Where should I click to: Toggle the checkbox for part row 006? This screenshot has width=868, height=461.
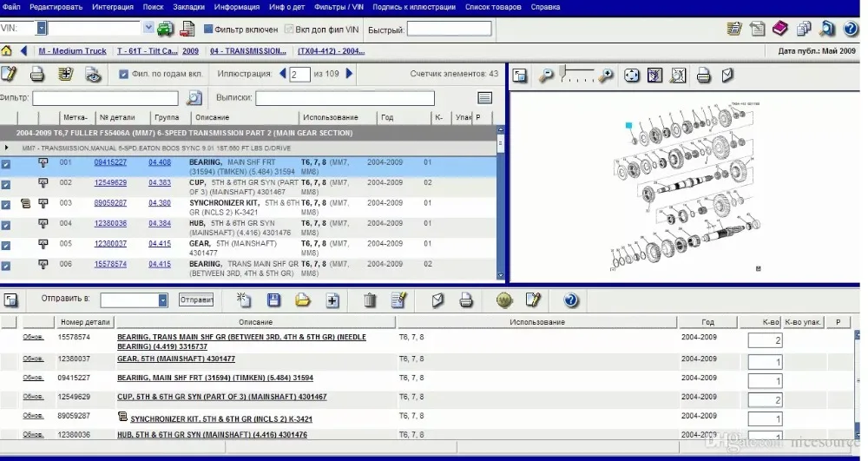coord(5,266)
